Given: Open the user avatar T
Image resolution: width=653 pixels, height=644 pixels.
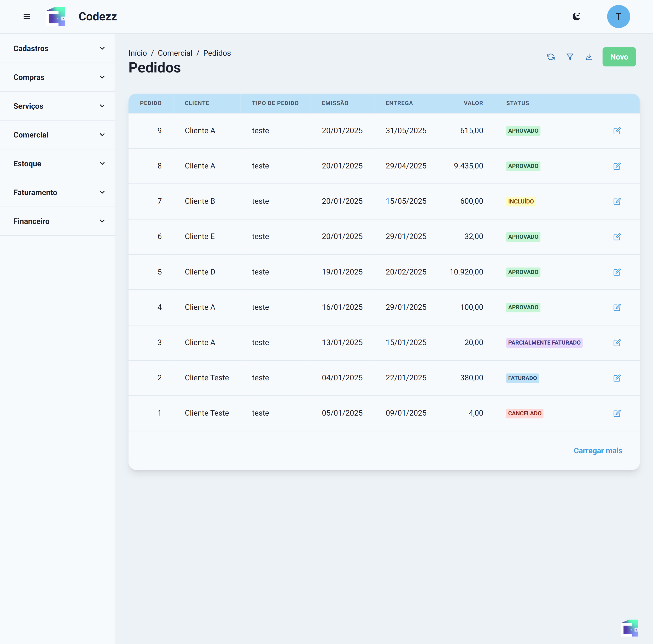Looking at the screenshot, I should [x=618, y=17].
